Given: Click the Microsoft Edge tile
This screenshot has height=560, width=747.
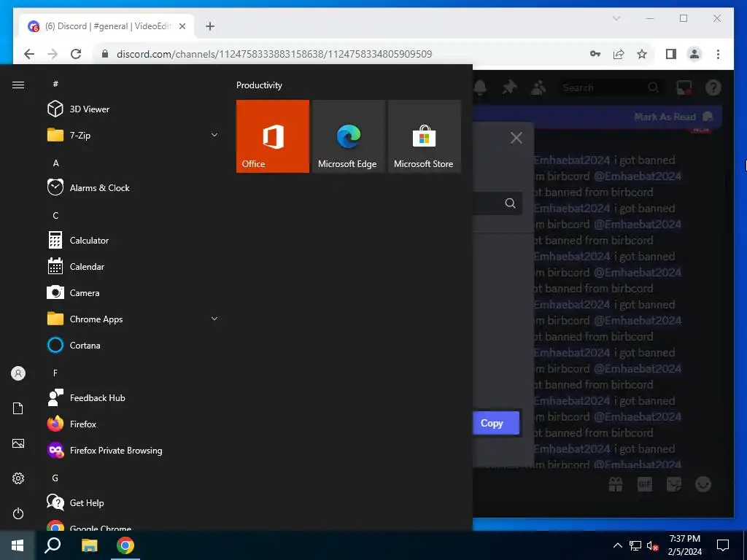Looking at the screenshot, I should tap(349, 136).
